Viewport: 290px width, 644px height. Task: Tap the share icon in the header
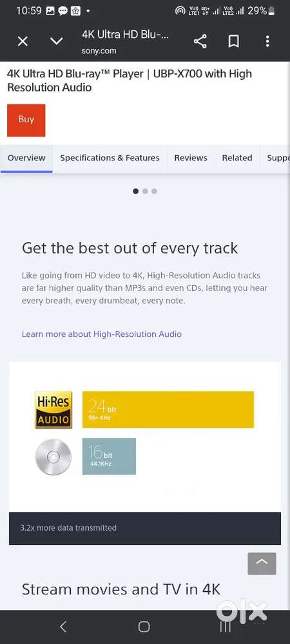click(x=200, y=41)
